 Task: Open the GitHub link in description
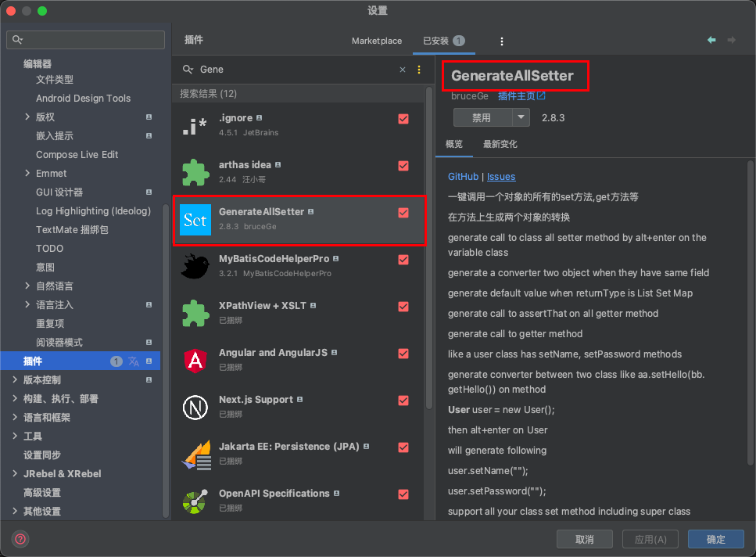(x=463, y=177)
